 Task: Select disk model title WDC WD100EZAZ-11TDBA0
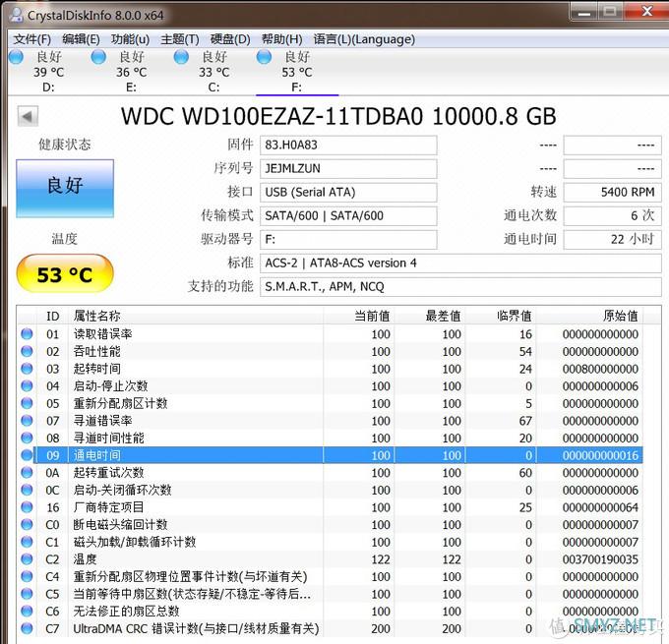(x=273, y=116)
